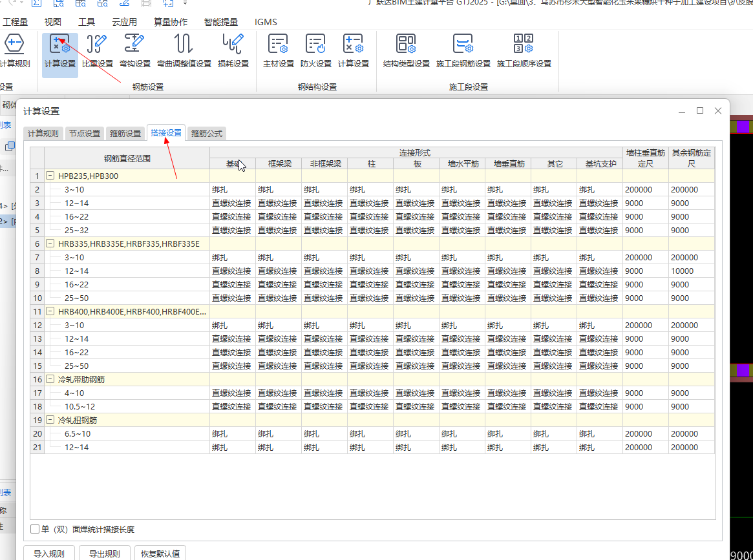
Task: Open the 施工段钢筋设置 tool
Action: [x=463, y=52]
